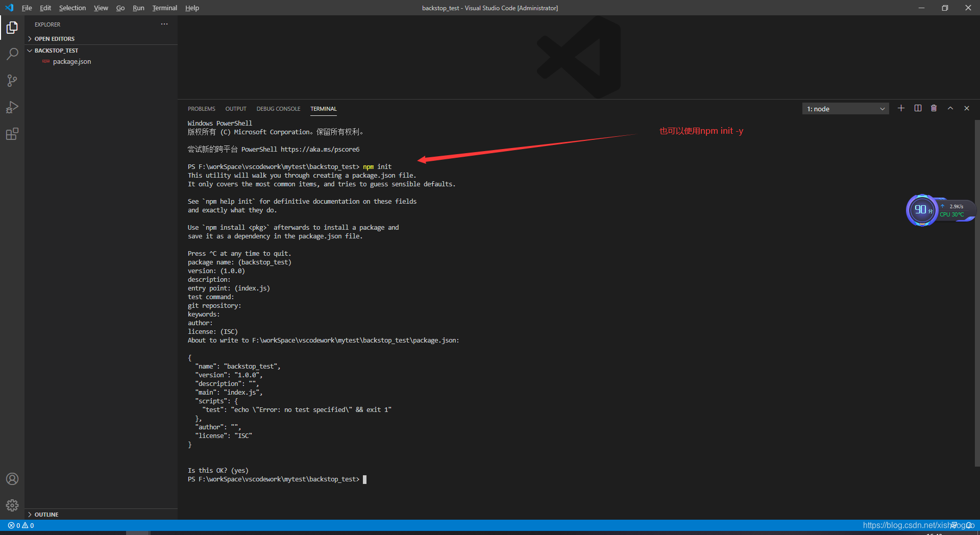980x535 pixels.
Task: Open the Accounts menu icon
Action: click(12, 479)
